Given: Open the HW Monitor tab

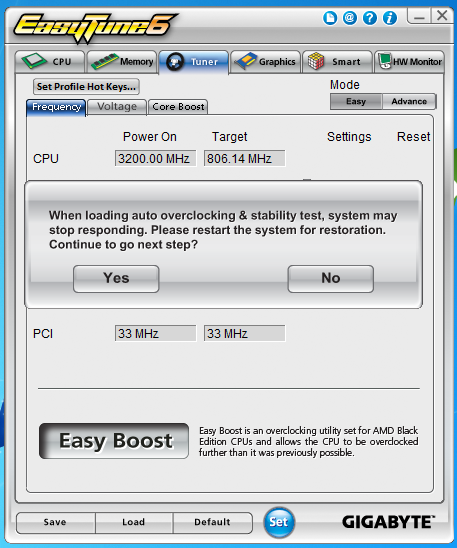Looking at the screenshot, I should (409, 62).
